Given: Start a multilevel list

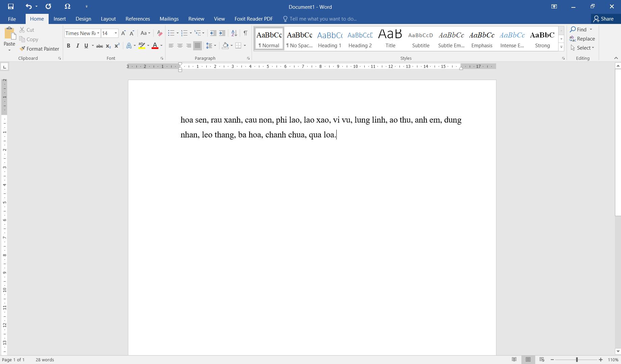Looking at the screenshot, I should click(x=198, y=33).
